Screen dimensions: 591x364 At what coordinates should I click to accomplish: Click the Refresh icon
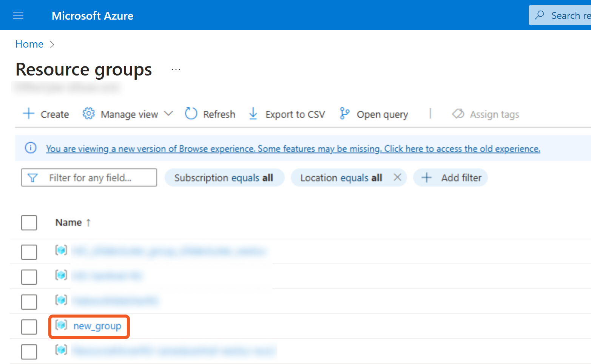[x=191, y=114]
